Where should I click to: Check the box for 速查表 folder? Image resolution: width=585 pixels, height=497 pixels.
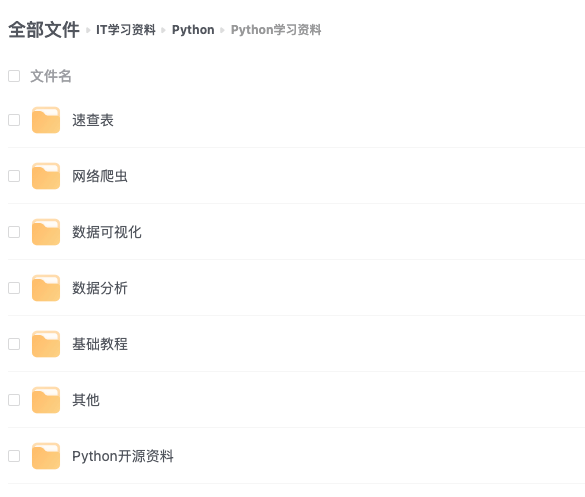click(14, 120)
